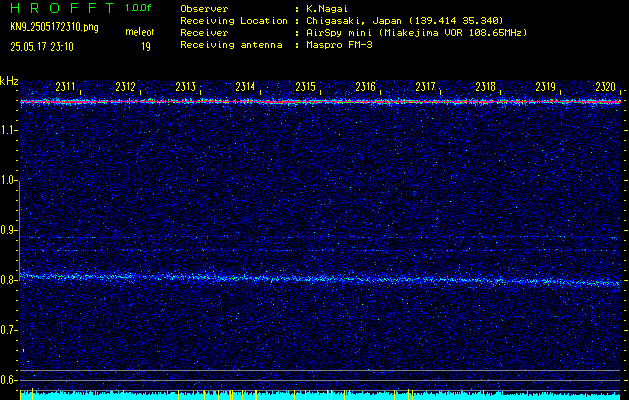This screenshot has width=629, height=400.
Task: Click the 0.8 frequency axis label
Action: (x=8, y=280)
